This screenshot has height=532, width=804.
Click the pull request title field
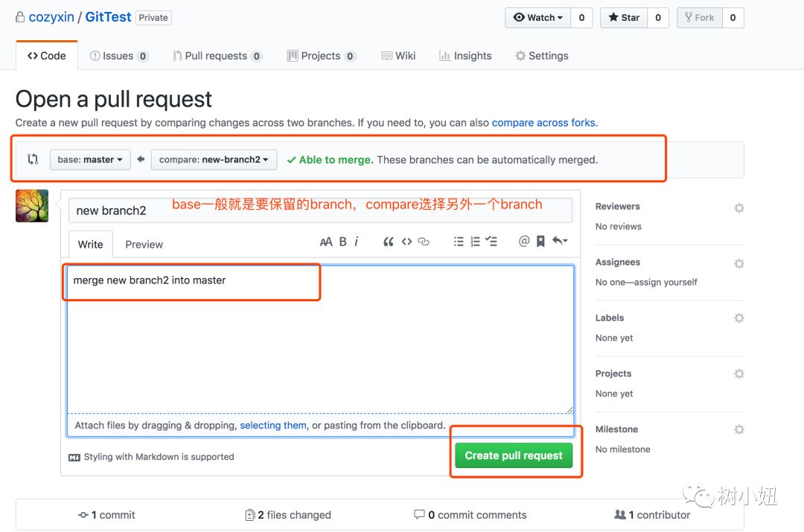320,210
